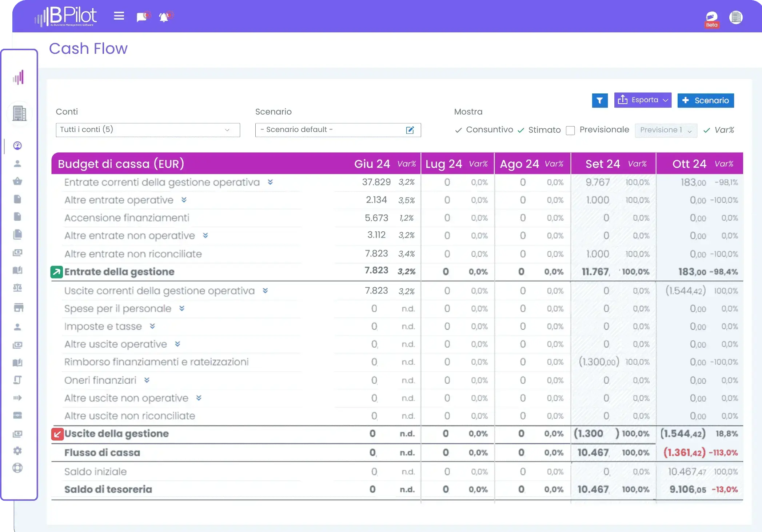Click the 9.106,05 treasury balance value
762x532 pixels.
tap(688, 489)
